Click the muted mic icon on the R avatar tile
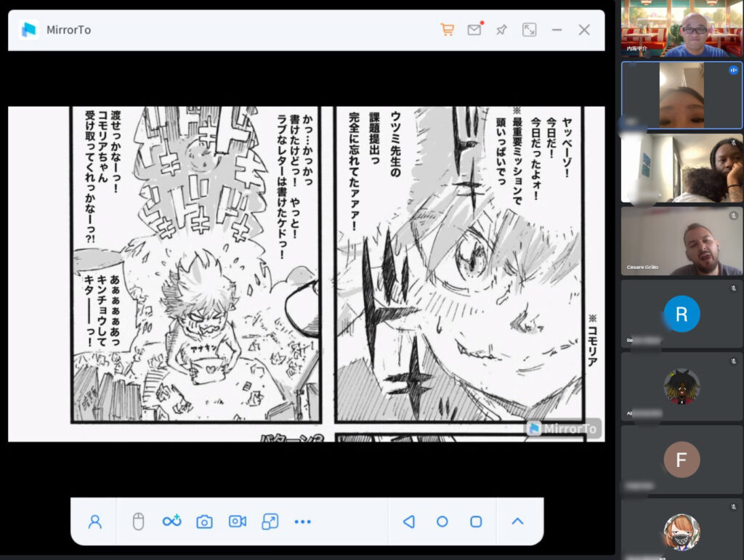 (733, 288)
